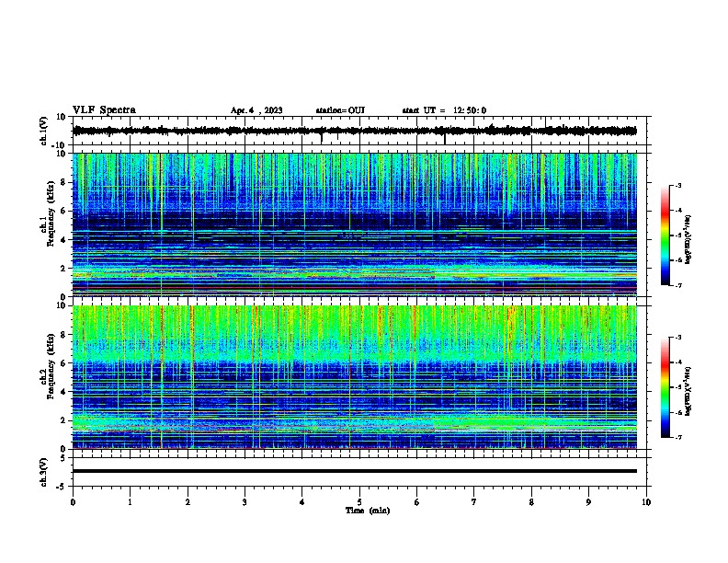Click the 'ch.1(V)' waveform axis label
This screenshot has width=728, height=563.
[x=44, y=131]
